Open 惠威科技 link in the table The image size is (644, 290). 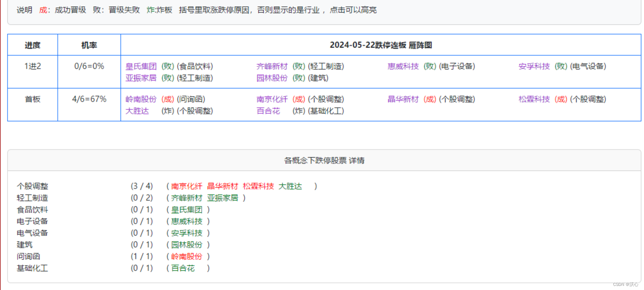point(403,66)
